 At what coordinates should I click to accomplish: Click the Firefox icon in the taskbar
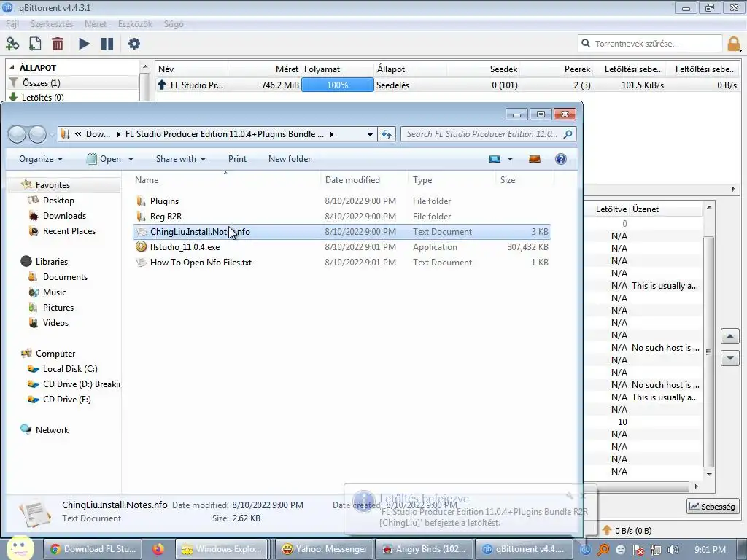tap(158, 549)
